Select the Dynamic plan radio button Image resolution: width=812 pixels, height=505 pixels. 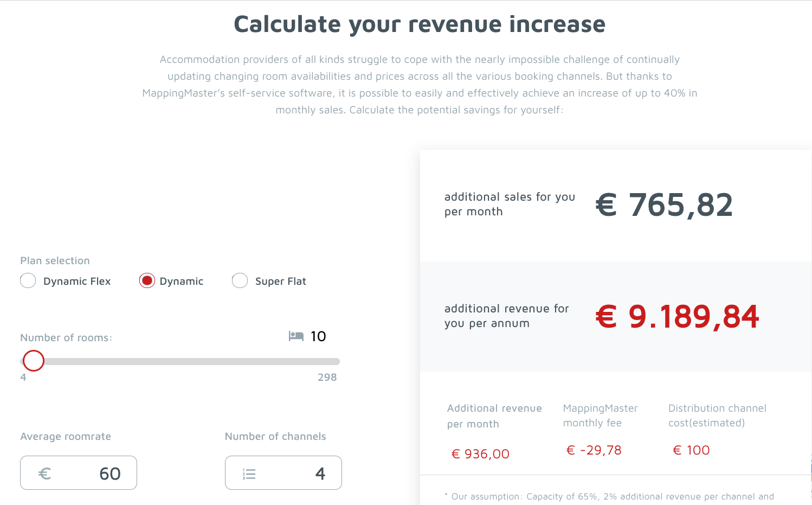pos(147,280)
